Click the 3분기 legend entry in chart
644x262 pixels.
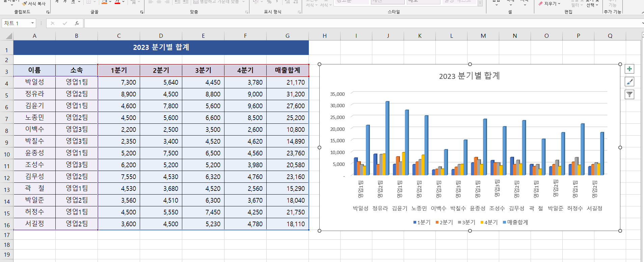click(466, 222)
